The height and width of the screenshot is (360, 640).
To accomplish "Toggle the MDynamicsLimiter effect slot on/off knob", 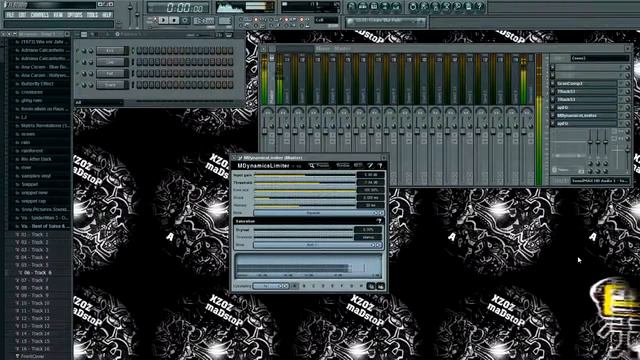I will tap(627, 116).
